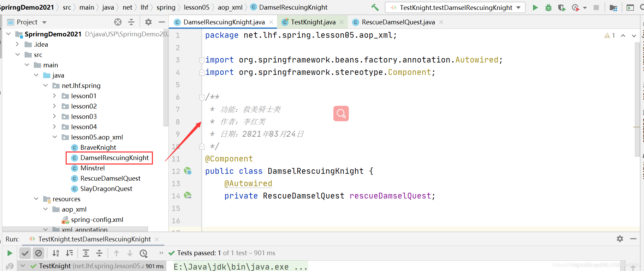The height and width of the screenshot is (271, 644).
Task: Collapse all in Project panel
Action: coord(131,22)
